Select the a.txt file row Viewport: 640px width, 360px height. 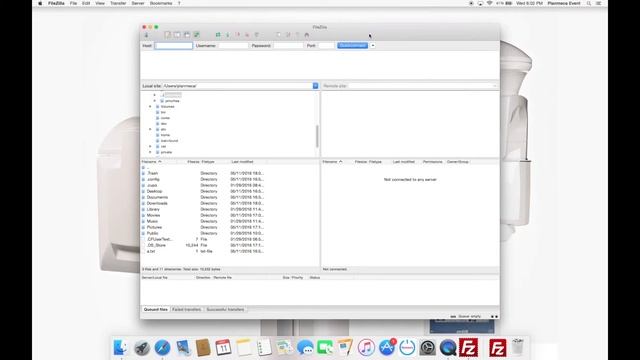[x=230, y=251]
